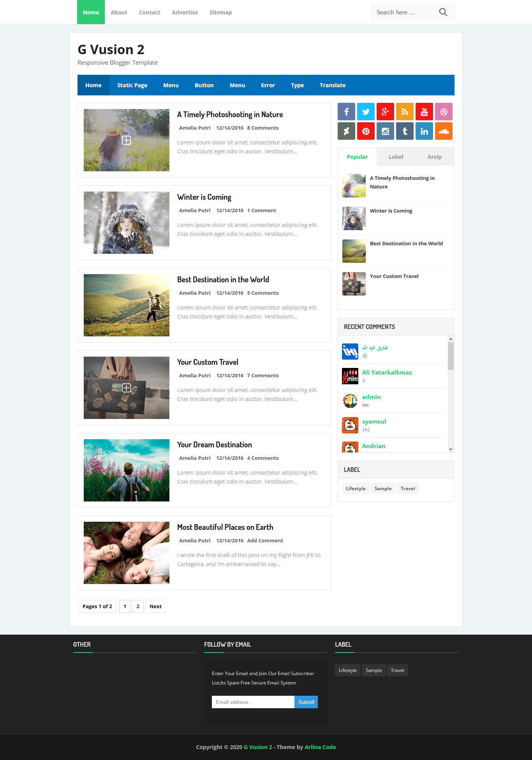Image resolution: width=532 pixels, height=760 pixels.
Task: Open Advertise in top navigation
Action: tap(185, 12)
